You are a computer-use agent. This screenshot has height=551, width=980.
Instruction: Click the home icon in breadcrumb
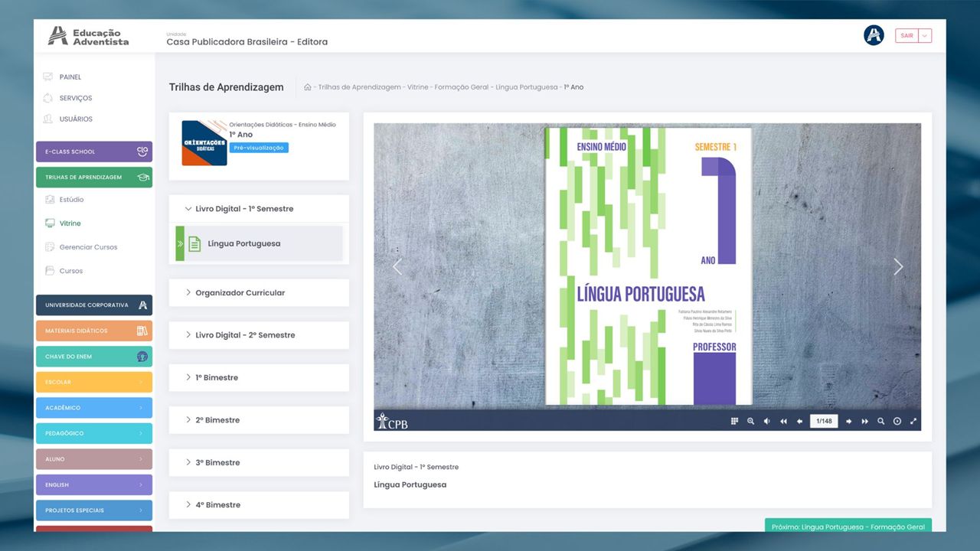[x=308, y=87]
